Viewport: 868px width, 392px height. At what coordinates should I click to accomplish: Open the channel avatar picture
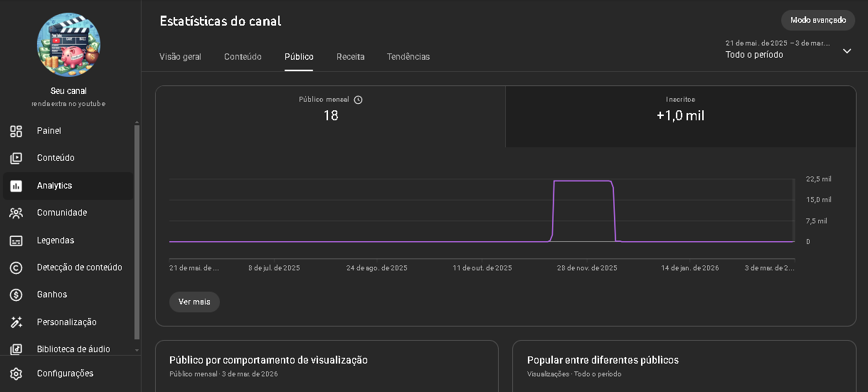68,44
